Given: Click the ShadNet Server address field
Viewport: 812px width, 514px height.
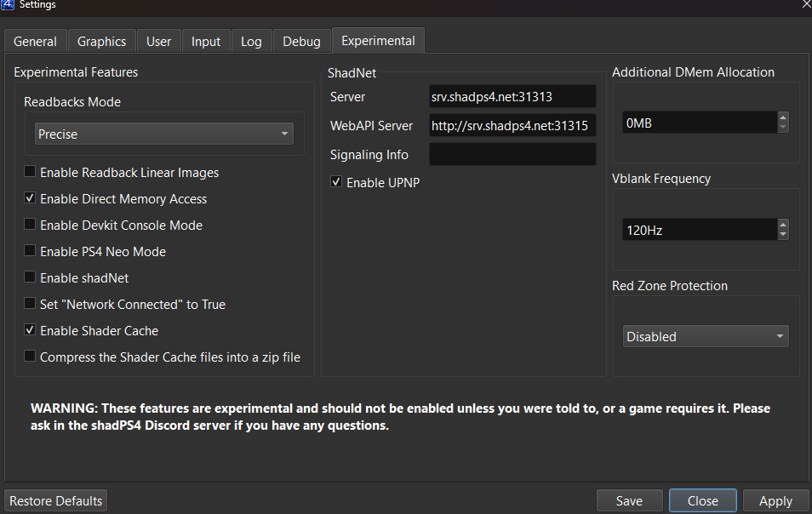Looking at the screenshot, I should (x=512, y=97).
